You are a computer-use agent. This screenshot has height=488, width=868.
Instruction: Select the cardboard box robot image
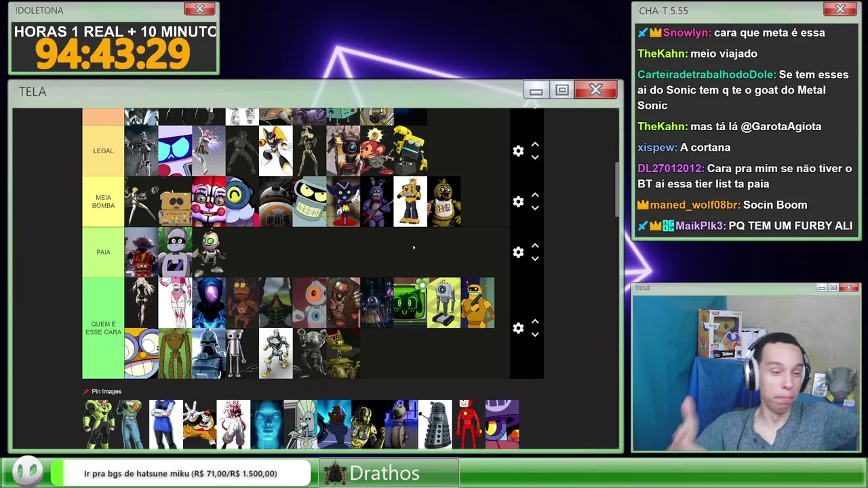click(175, 201)
